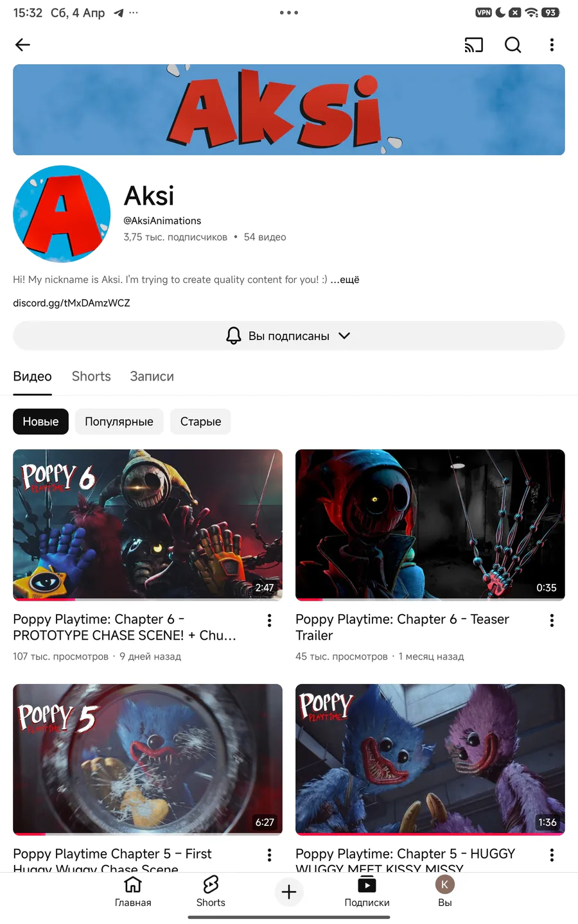Select the Старые sort chip
Screen dimensions: 578x924
point(200,422)
